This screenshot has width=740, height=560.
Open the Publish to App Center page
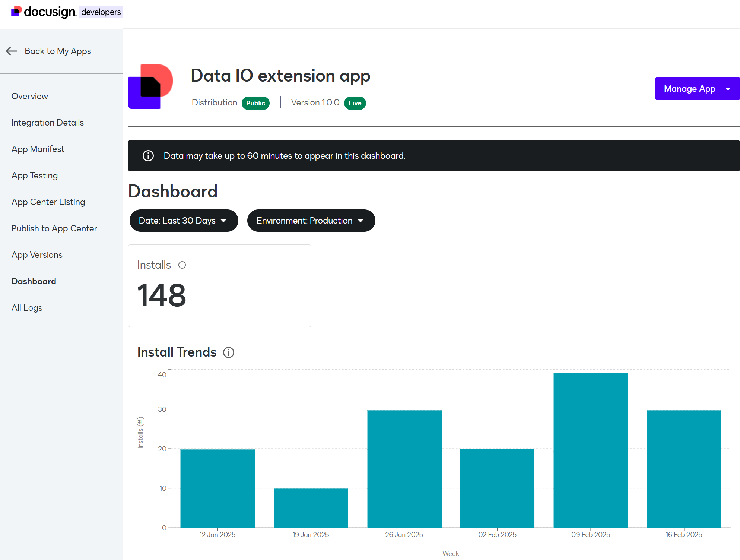pyautogui.click(x=54, y=228)
